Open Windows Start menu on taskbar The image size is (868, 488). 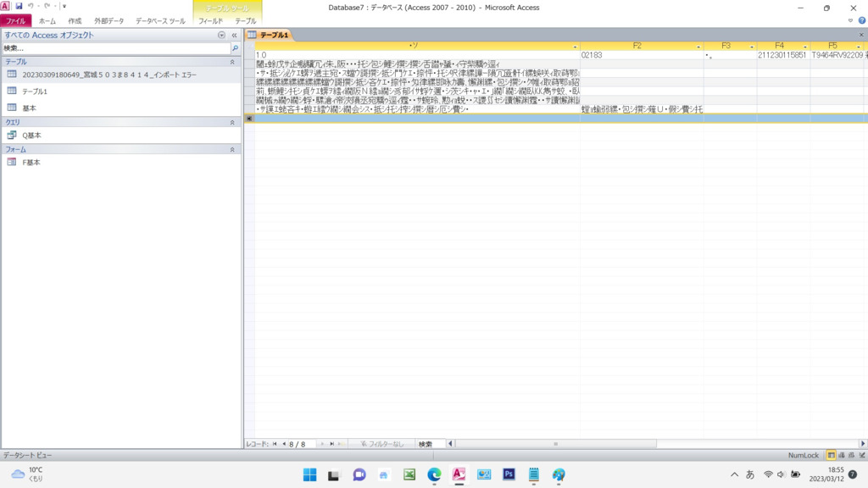(309, 474)
